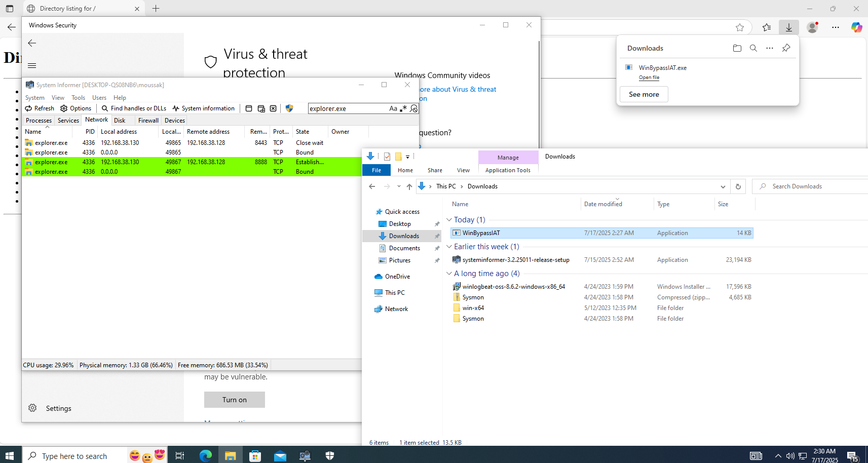Click search icon in Edge Downloads popup
The image size is (868, 463).
753,48
